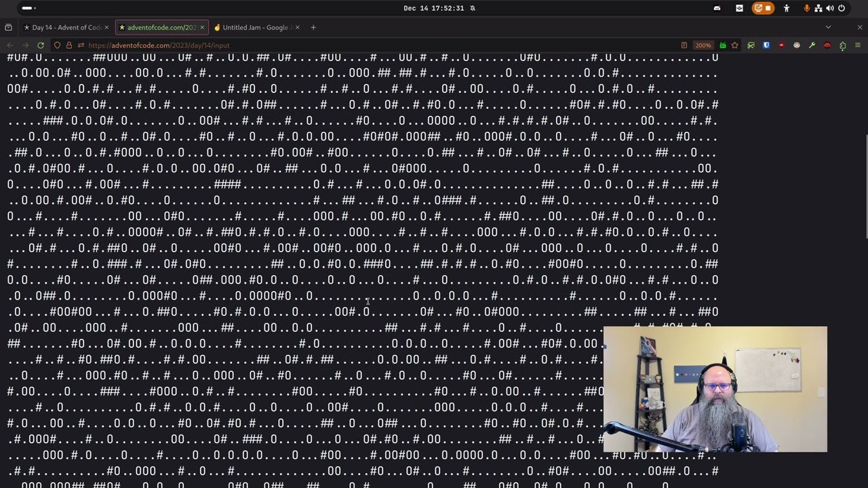Screen dimensions: 868x488
Task: Open accessibility menu in top bar
Action: [x=787, y=8]
